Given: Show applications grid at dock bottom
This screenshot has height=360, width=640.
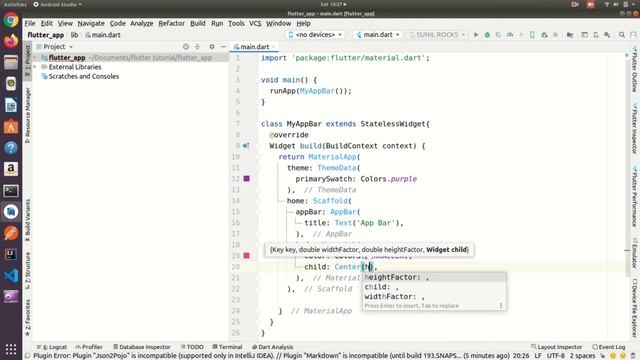Looking at the screenshot, I should 11,349.
